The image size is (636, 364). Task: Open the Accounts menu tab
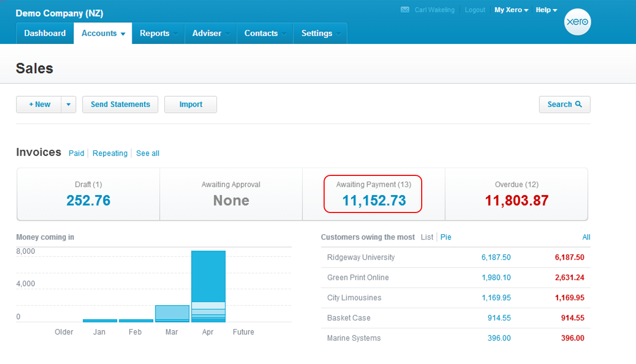[x=103, y=33]
